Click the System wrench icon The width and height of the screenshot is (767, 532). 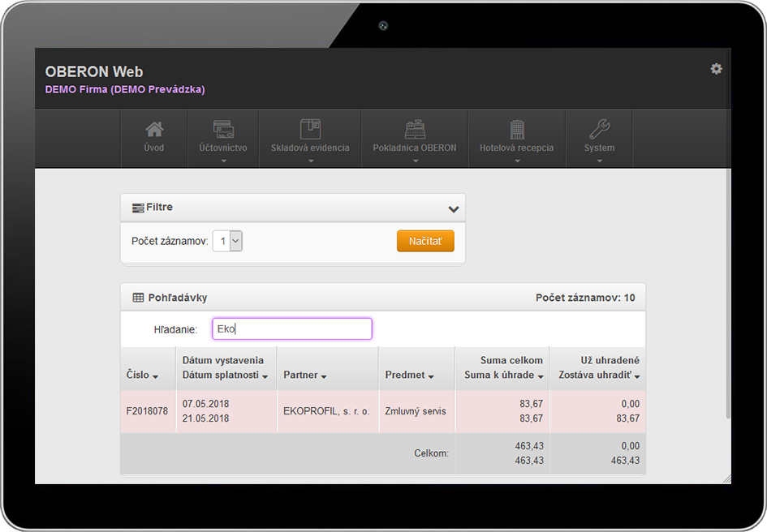point(599,129)
